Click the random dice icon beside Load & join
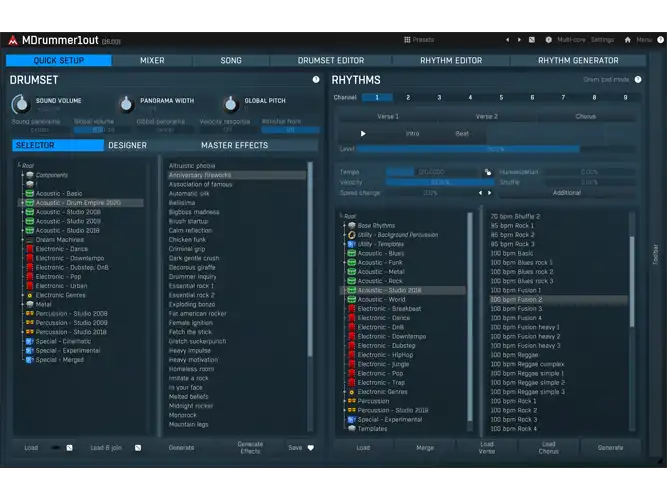Image resolution: width=667 pixels, height=500 pixels. point(138,448)
